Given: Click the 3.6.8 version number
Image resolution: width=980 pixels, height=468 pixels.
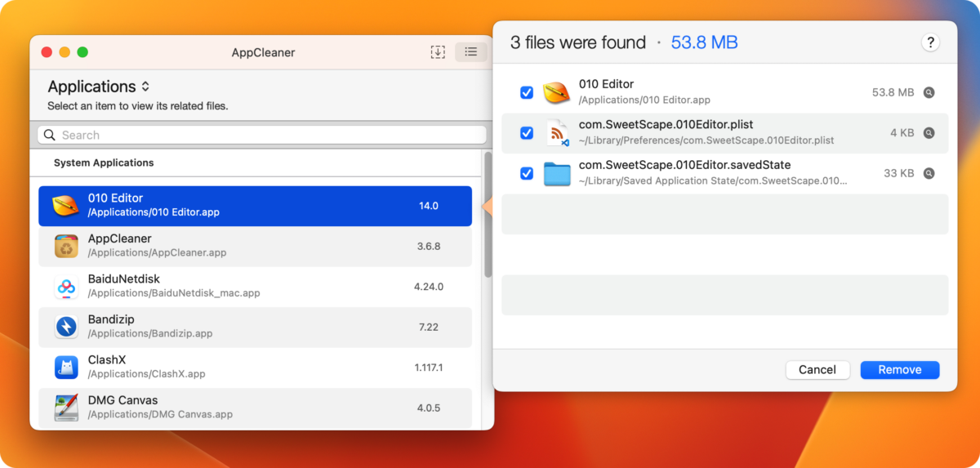Looking at the screenshot, I should click(x=429, y=246).
